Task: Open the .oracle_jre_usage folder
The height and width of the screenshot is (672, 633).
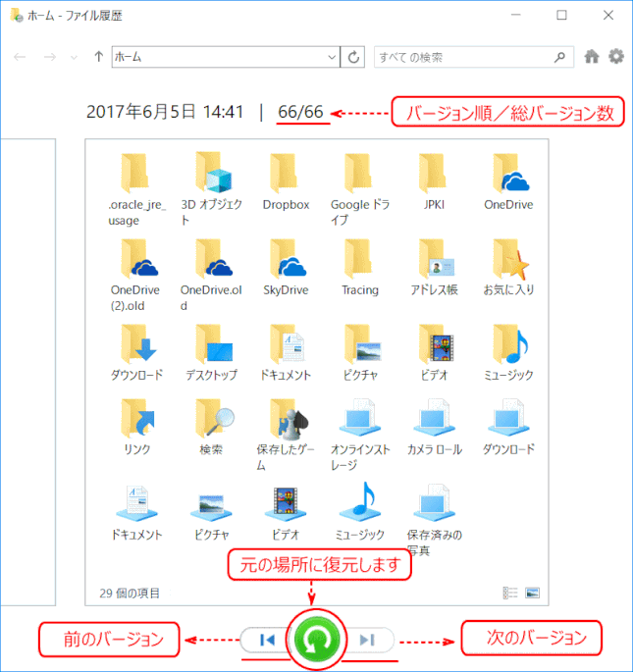Action: click(x=136, y=189)
